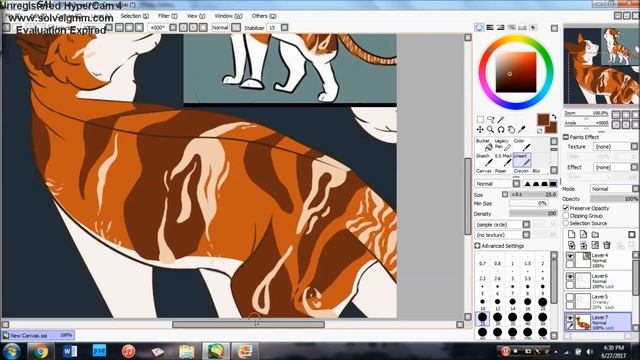The height and width of the screenshot is (360, 640).
Task: Select the Lasso selection tool
Action: pos(490,119)
